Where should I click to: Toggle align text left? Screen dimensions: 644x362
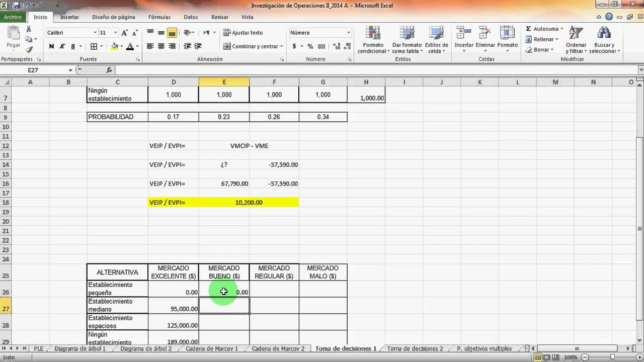(150, 46)
